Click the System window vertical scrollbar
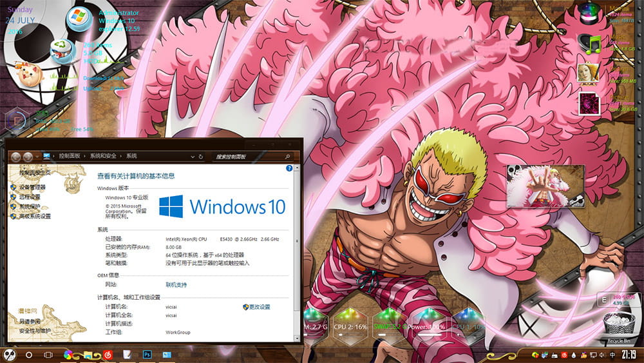Screen dimensions: 644x363 [x=297, y=254]
